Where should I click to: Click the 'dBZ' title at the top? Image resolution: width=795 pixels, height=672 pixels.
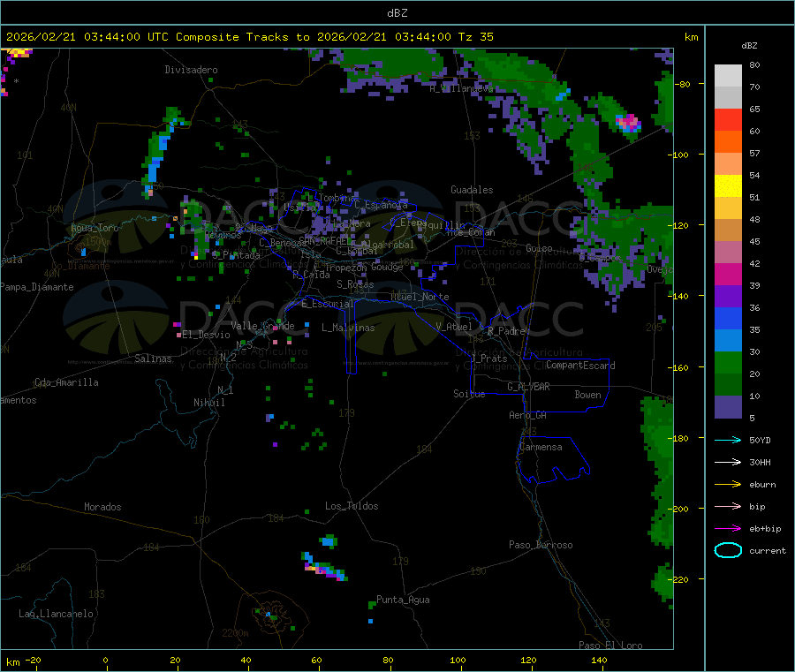[x=397, y=12]
